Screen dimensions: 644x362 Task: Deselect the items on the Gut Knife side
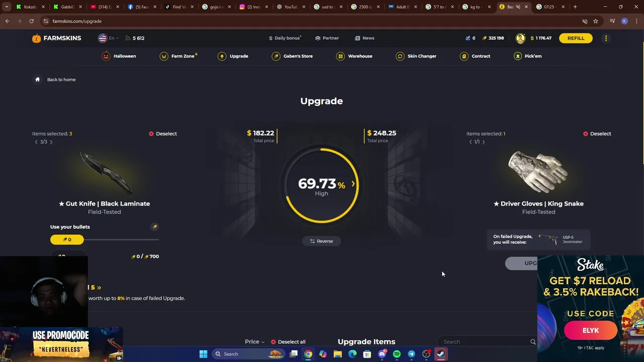click(x=163, y=134)
